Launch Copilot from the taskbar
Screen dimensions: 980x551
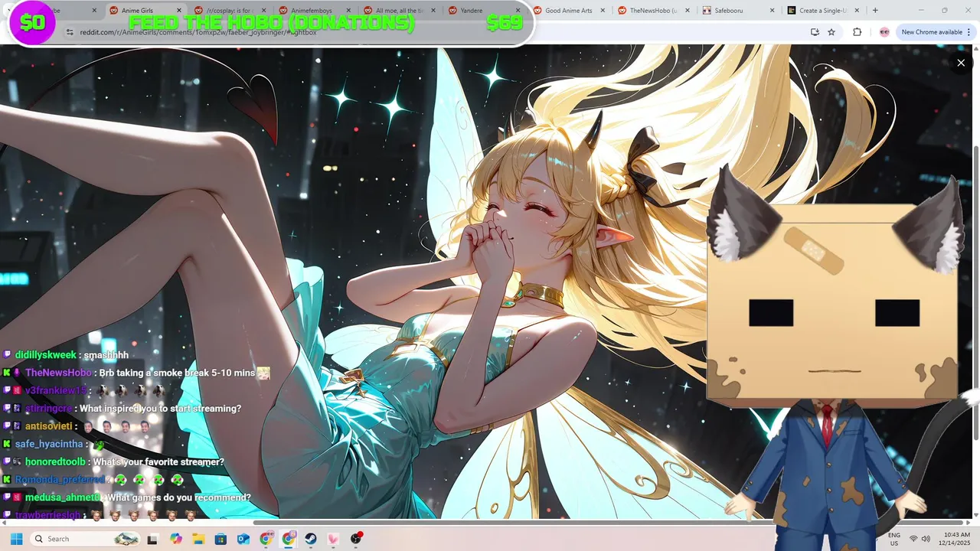[176, 539]
